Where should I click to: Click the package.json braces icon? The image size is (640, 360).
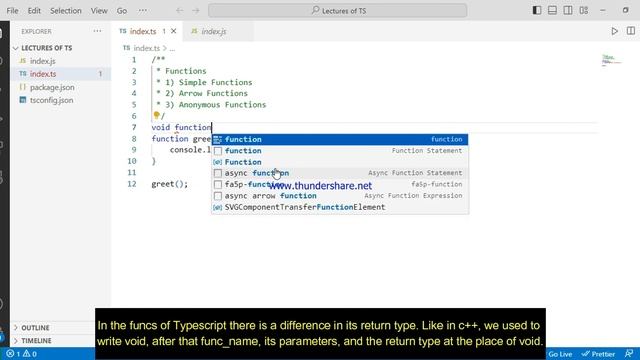[x=23, y=87]
